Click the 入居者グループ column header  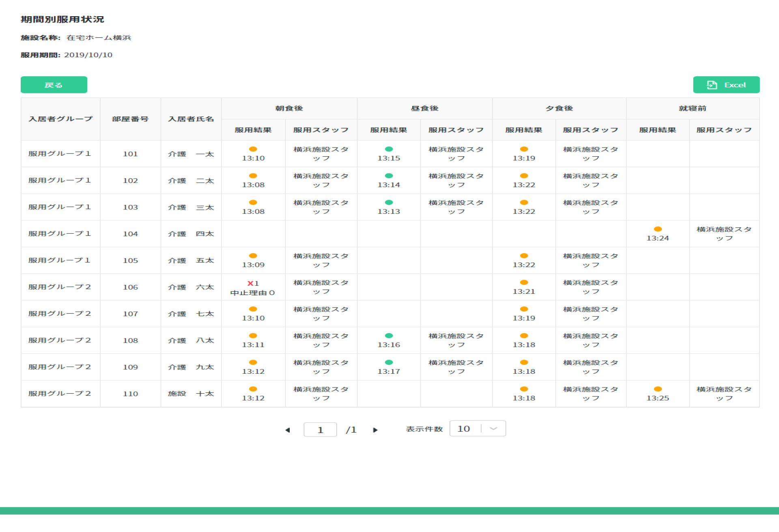click(x=60, y=119)
